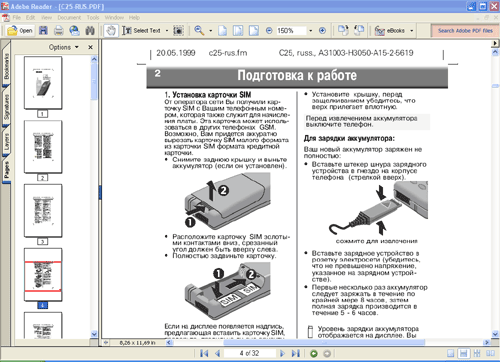Expand the 150% zoom level dropdown
500x362 pixels.
[311, 31]
